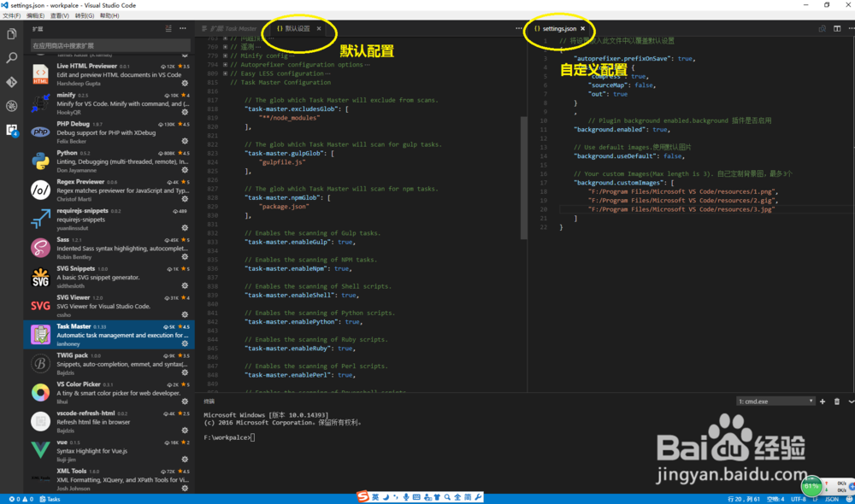Screen dimensions: 855x504
Task: Expand folded Autoprefixer configuration options section
Action: pyautogui.click(x=225, y=64)
